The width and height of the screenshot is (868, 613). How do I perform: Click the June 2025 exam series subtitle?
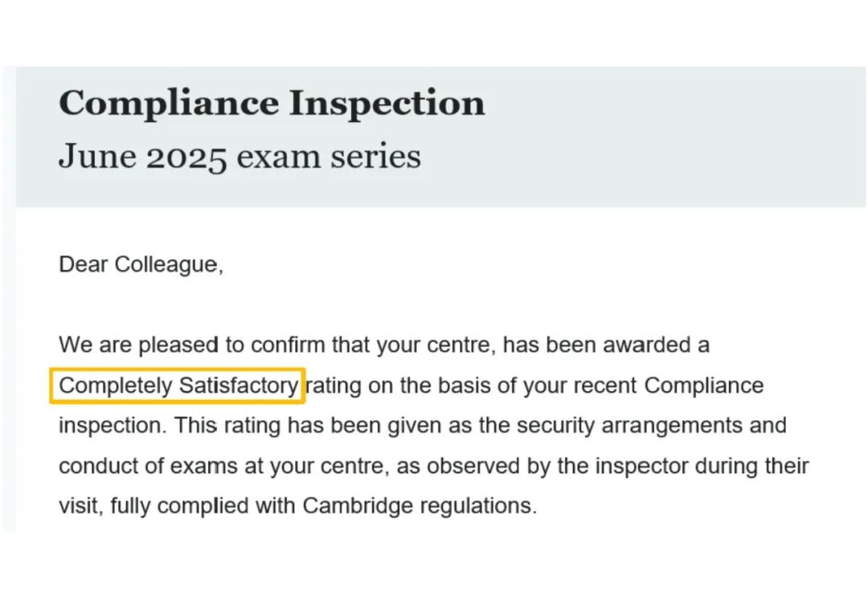[240, 157]
